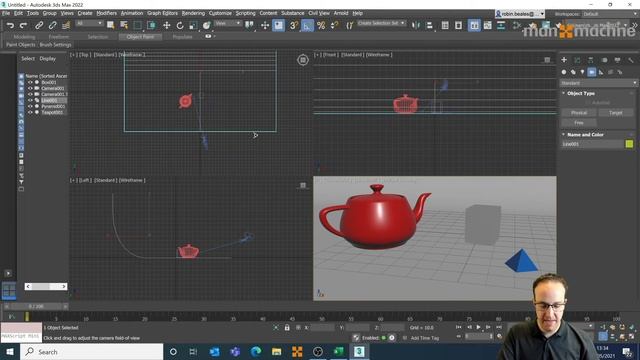
Task: Open the Animation menu
Action: pyautogui.click(x=132, y=13)
